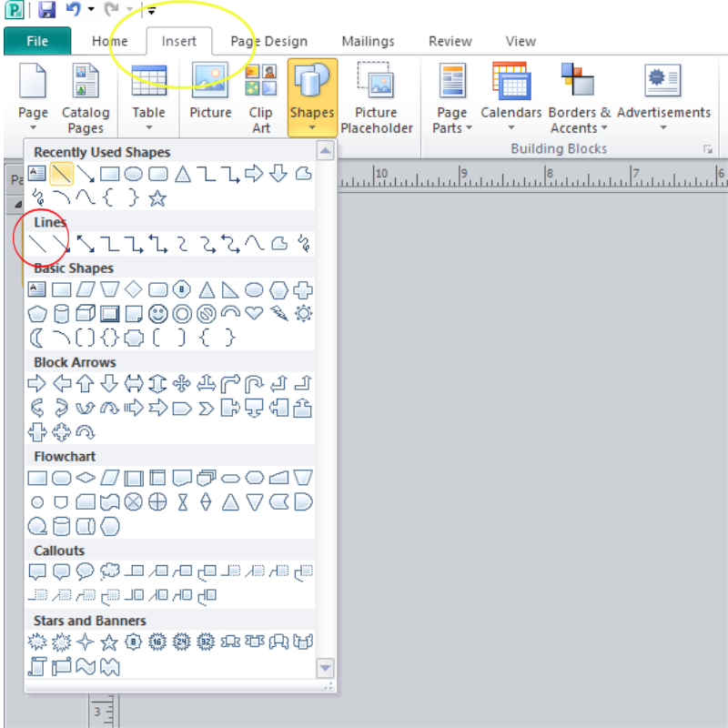Select the Left Arrow block arrow
The image size is (728, 728).
pyautogui.click(x=61, y=384)
